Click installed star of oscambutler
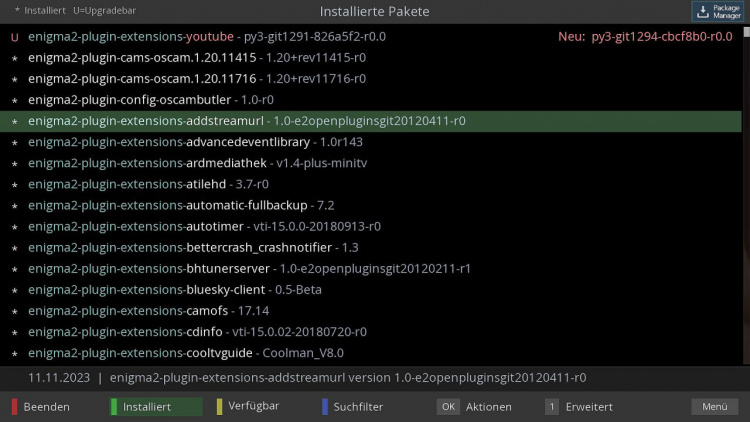The height and width of the screenshot is (422, 750). point(15,100)
